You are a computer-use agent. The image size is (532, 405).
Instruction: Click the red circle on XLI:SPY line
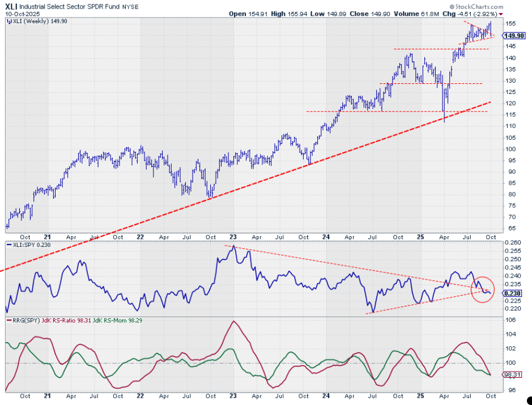coord(483,289)
